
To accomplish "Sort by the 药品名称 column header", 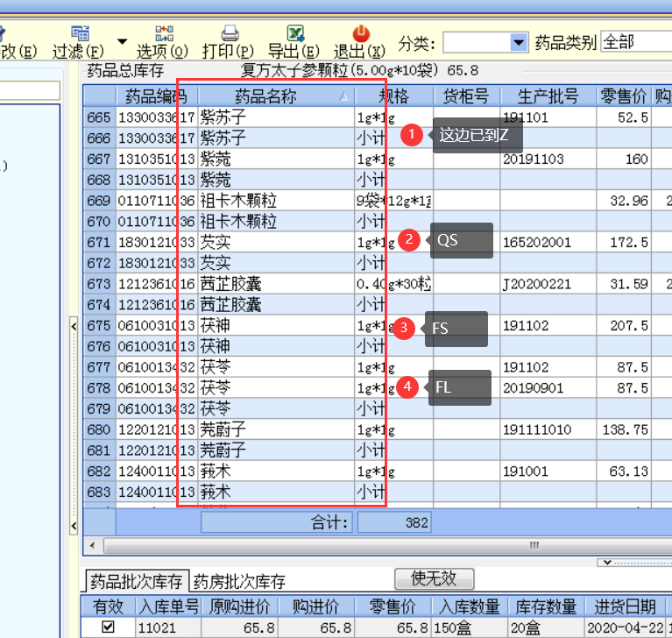I will point(277,96).
